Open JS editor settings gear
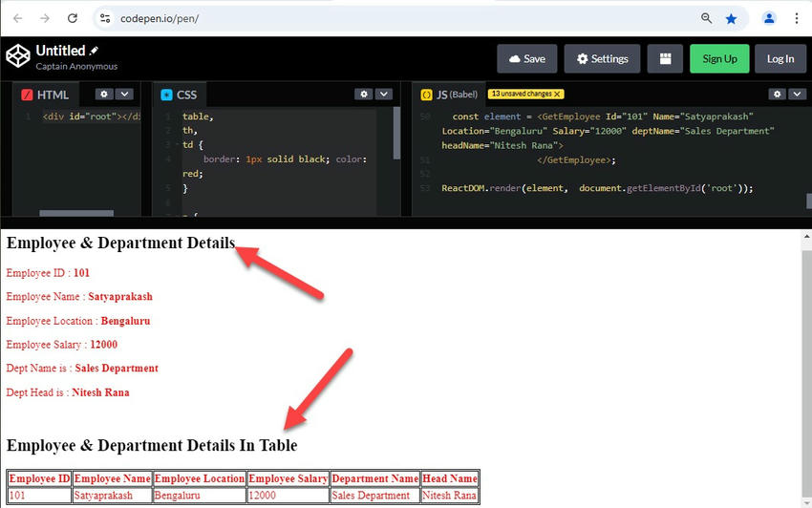 click(x=777, y=94)
